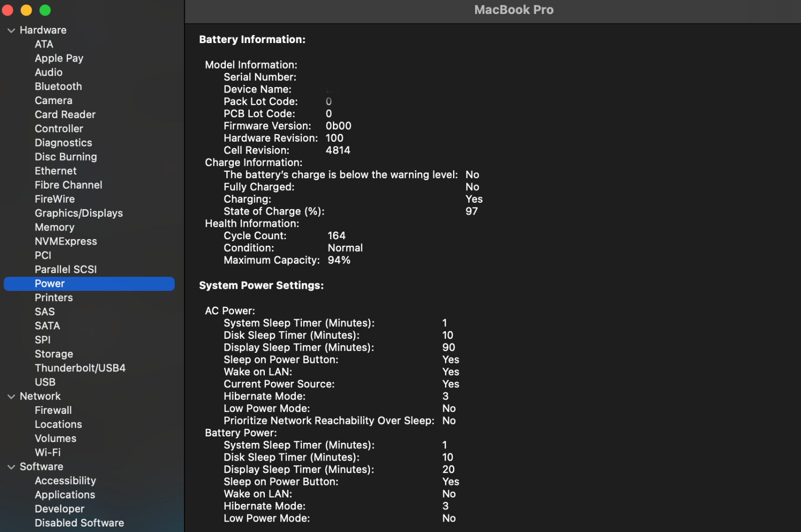The width and height of the screenshot is (801, 532).
Task: Click the Network category label
Action: tap(40, 396)
